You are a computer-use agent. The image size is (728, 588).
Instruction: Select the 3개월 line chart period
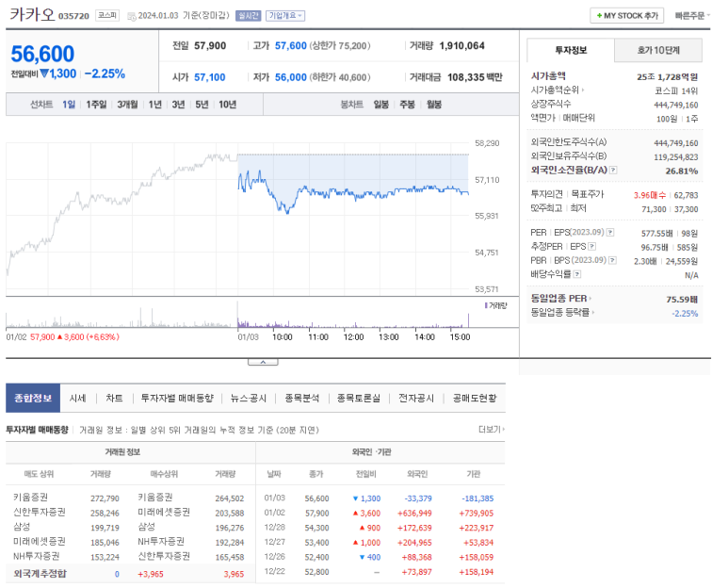(x=127, y=105)
